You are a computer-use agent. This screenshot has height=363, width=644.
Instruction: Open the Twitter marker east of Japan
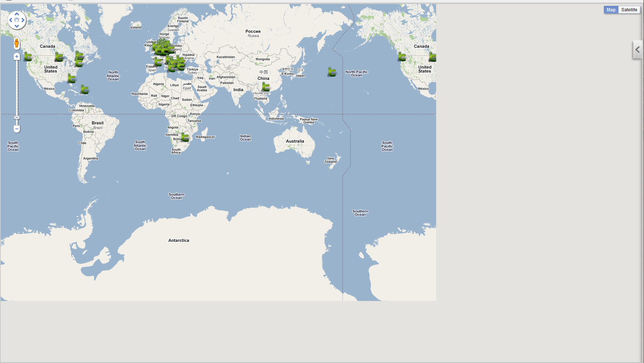tap(332, 72)
